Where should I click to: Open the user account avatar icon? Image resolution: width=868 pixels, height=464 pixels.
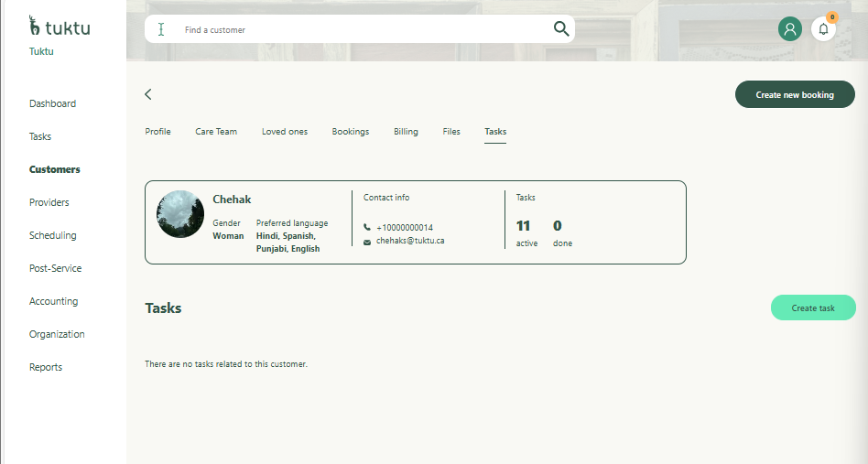click(x=789, y=29)
